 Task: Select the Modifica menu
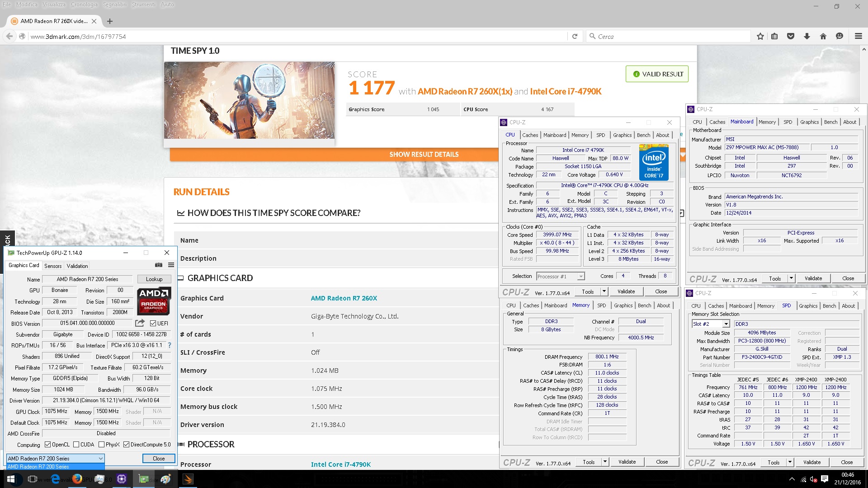27,5
